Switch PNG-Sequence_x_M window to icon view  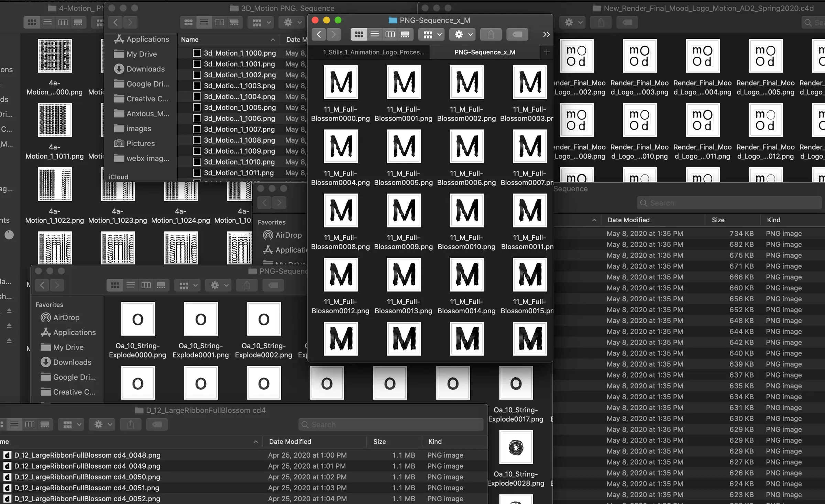[x=359, y=34]
